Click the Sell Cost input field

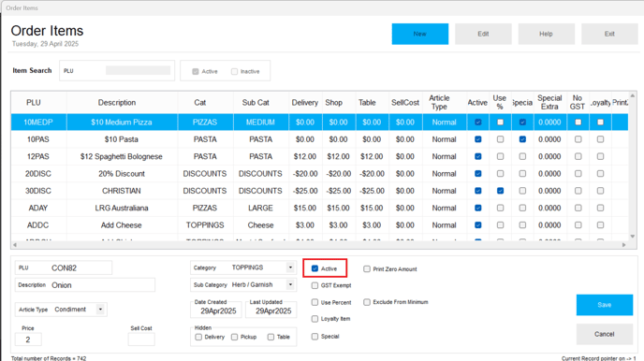pos(141,339)
